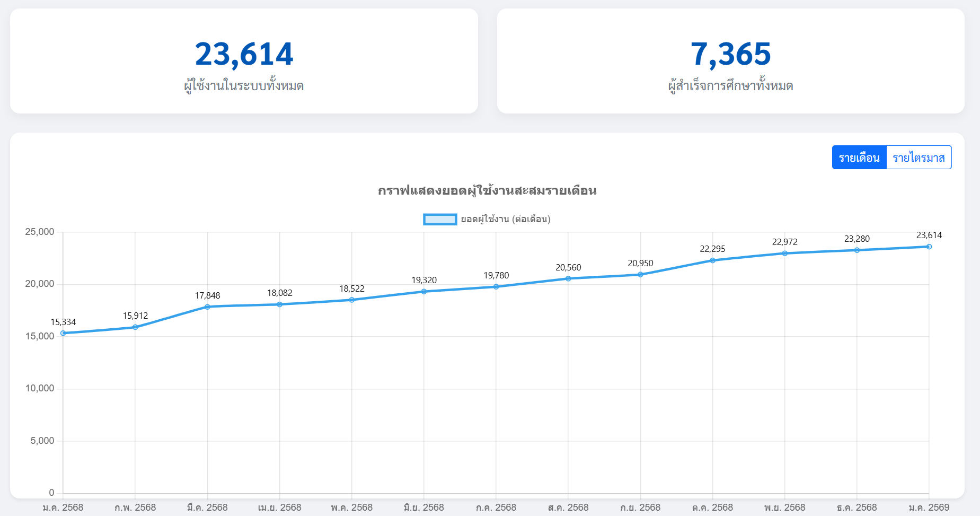Click the มิ.ย. 2568 data point marker
The image size is (980, 516).
pyautogui.click(x=424, y=292)
